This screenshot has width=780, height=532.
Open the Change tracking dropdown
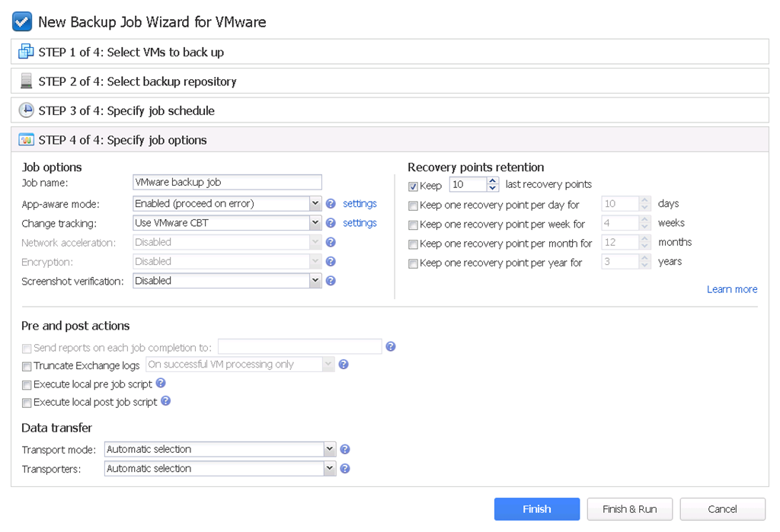tap(315, 223)
